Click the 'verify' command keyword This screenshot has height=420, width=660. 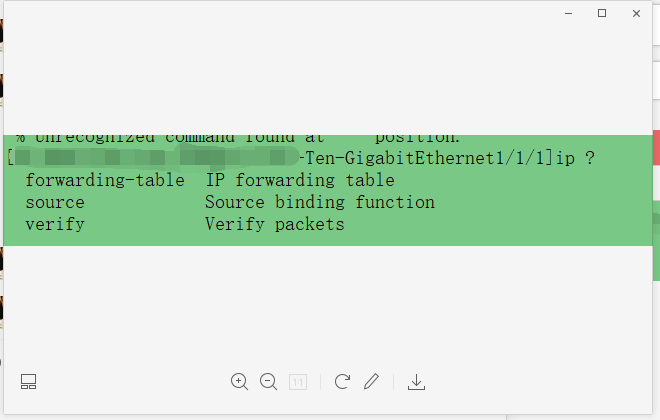coord(55,224)
